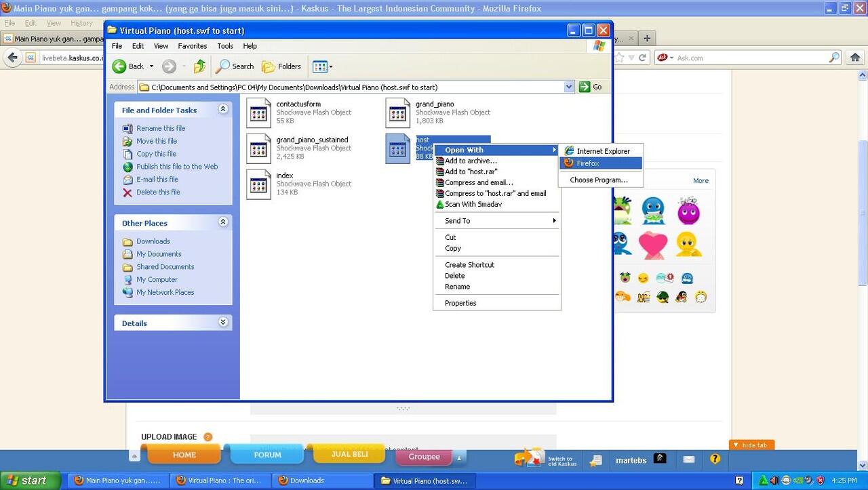
Task: Click Create Shortcut in context menu
Action: [496, 265]
